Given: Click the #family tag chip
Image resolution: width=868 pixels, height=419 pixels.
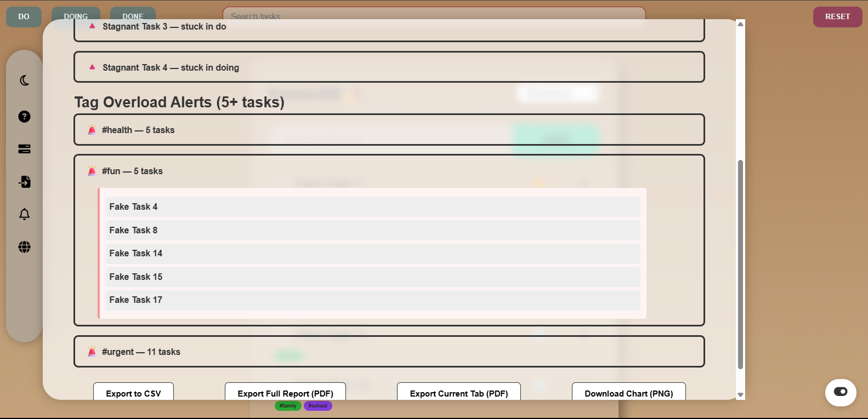Looking at the screenshot, I should tap(288, 406).
